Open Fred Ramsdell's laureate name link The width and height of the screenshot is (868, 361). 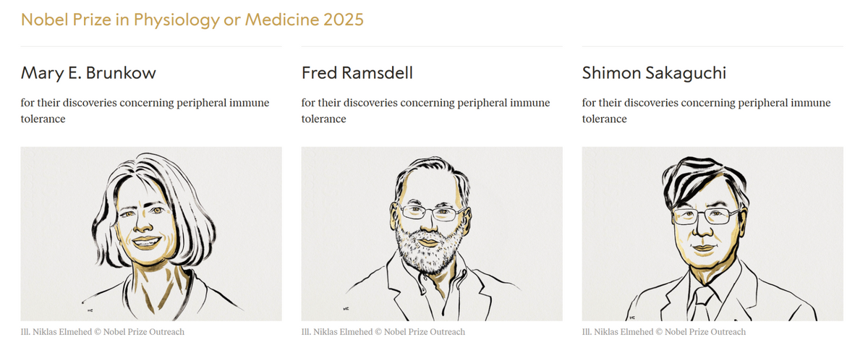tap(357, 73)
